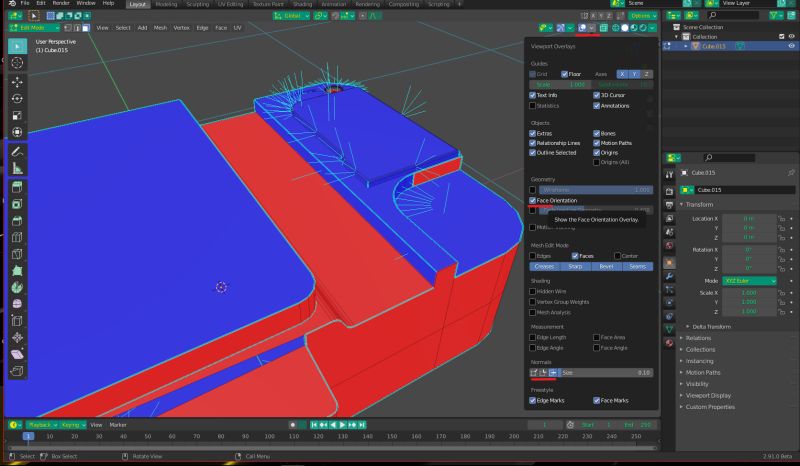The width and height of the screenshot is (800, 466).
Task: Select the Knife tool
Action: tap(17, 254)
